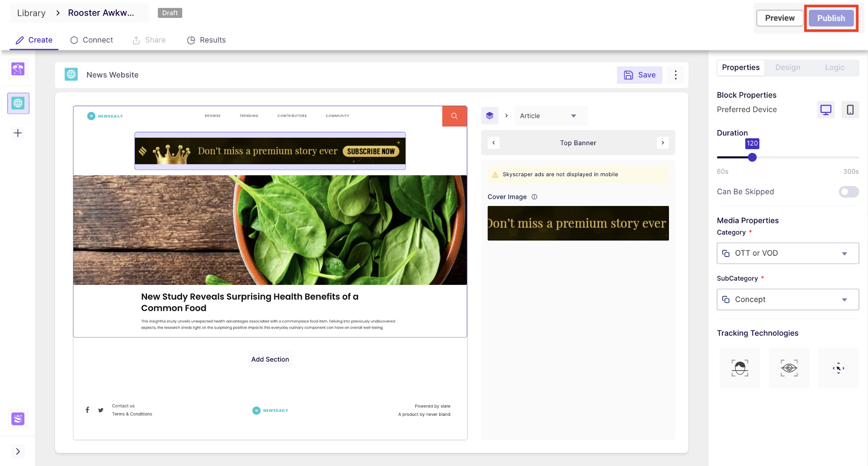
Task: Click the purple first block icon in sidebar
Action: 18,69
